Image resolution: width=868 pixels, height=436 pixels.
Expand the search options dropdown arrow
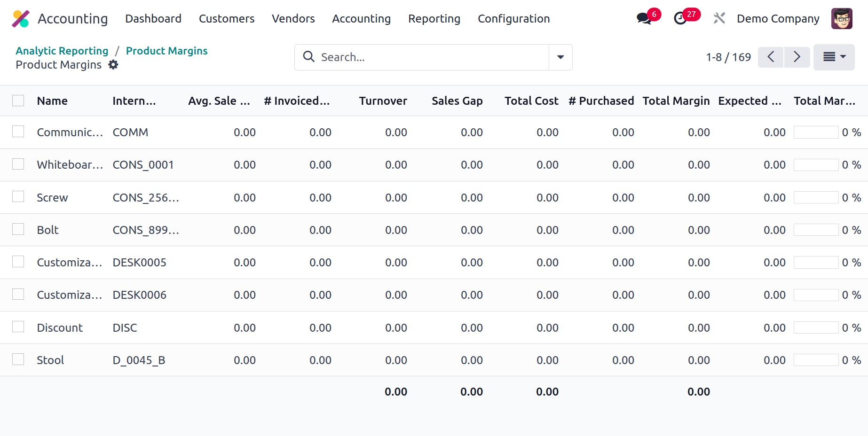560,57
